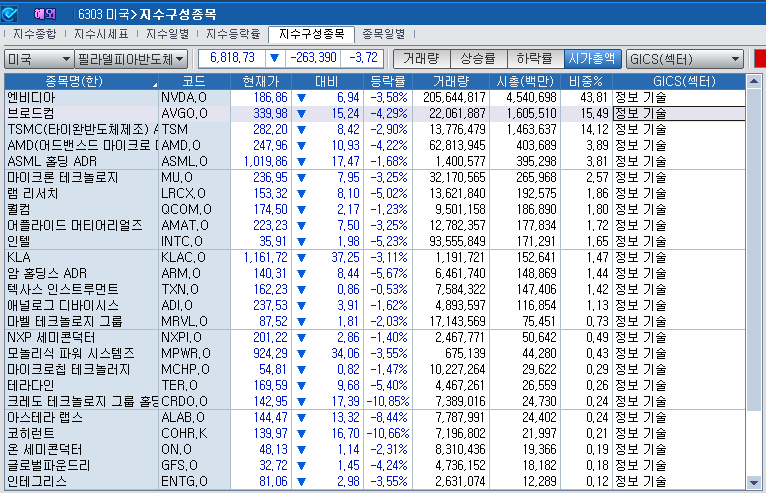Image resolution: width=766 pixels, height=493 pixels.
Task: Select the NXP 세미콘덕터 row
Action: point(375,338)
